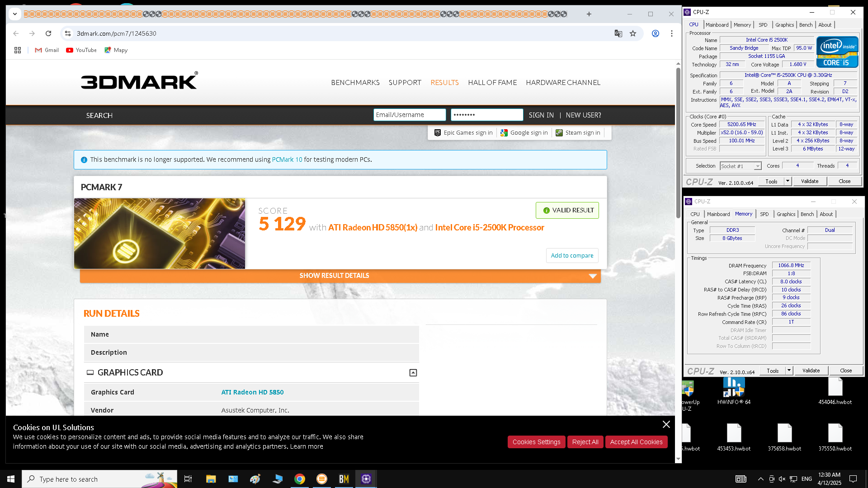Click the 3DMark logo
This screenshot has width=868, height=488.
[139, 81]
